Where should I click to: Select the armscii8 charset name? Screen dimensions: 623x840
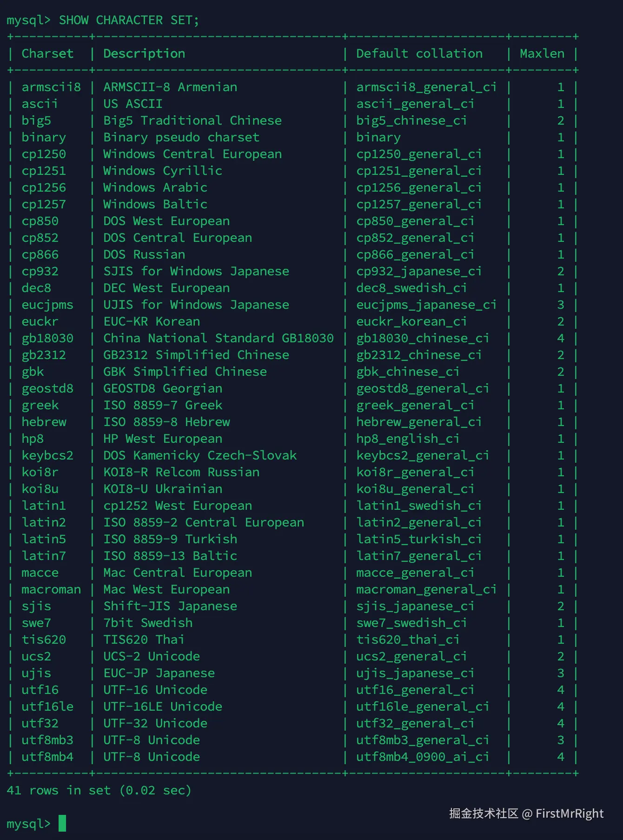[51, 87]
